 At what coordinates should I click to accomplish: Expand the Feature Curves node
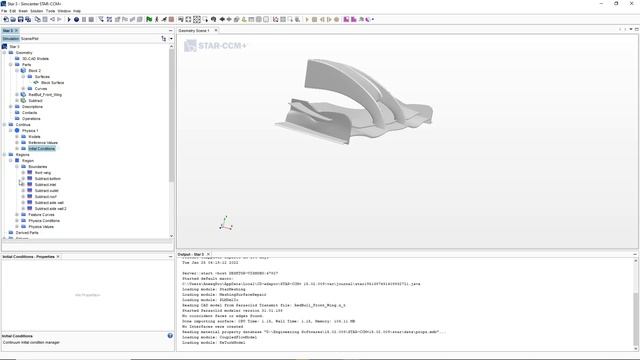(x=17, y=214)
